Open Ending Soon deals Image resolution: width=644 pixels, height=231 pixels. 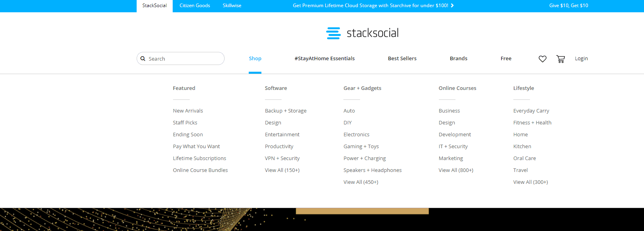(x=188, y=134)
